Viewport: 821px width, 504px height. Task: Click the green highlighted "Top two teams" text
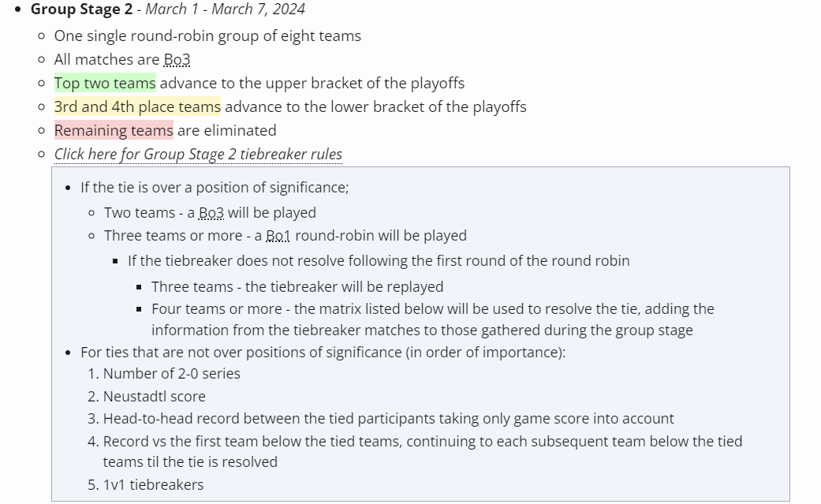(105, 83)
